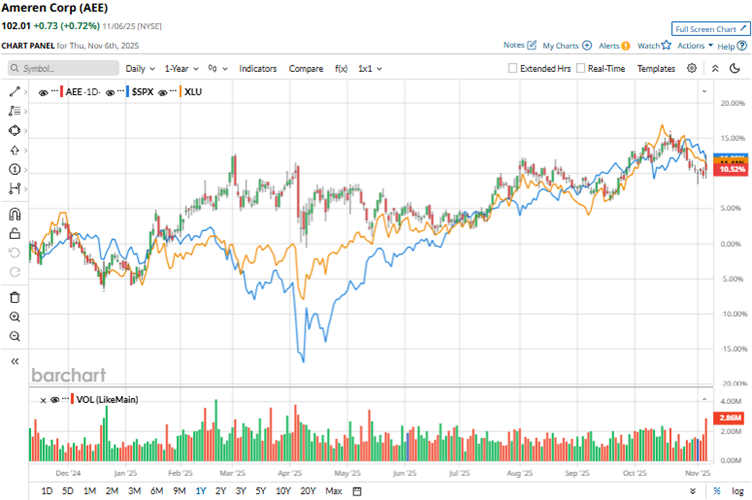Tick the Real-Time checkbox
Viewport: 752px width, 500px height.
tap(580, 69)
